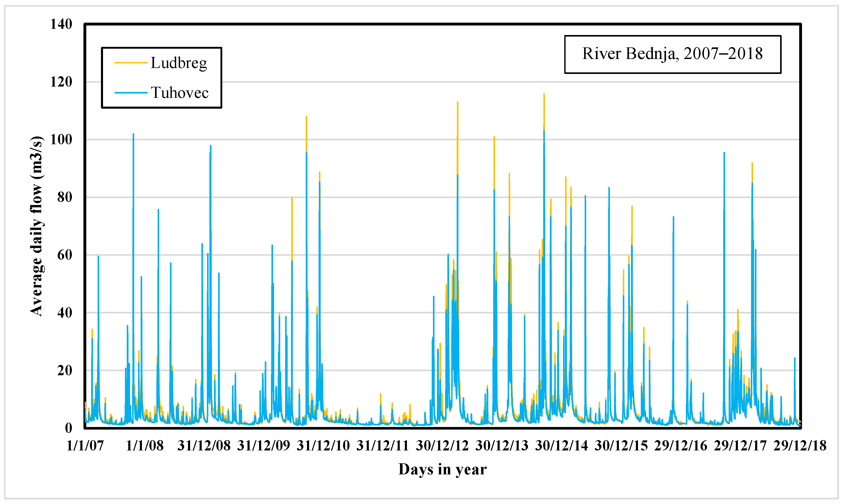Click the x-axis title Days in year
This screenshot has width=844, height=504.
click(442, 469)
